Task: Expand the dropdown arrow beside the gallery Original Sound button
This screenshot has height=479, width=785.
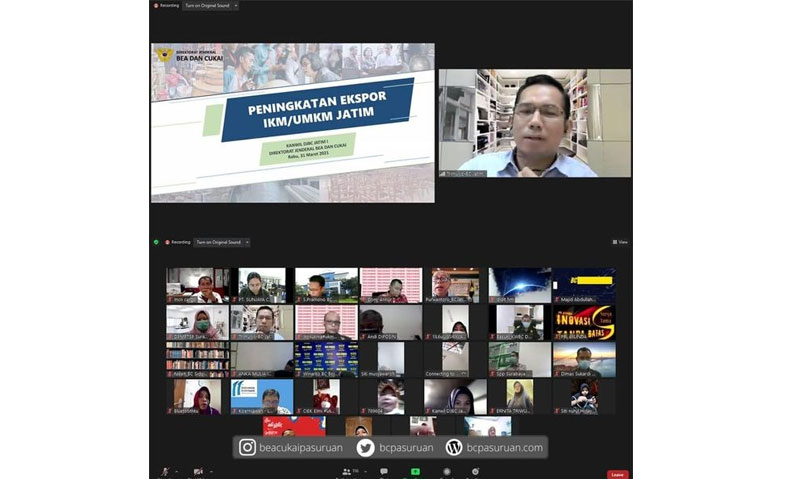Action: [247, 242]
